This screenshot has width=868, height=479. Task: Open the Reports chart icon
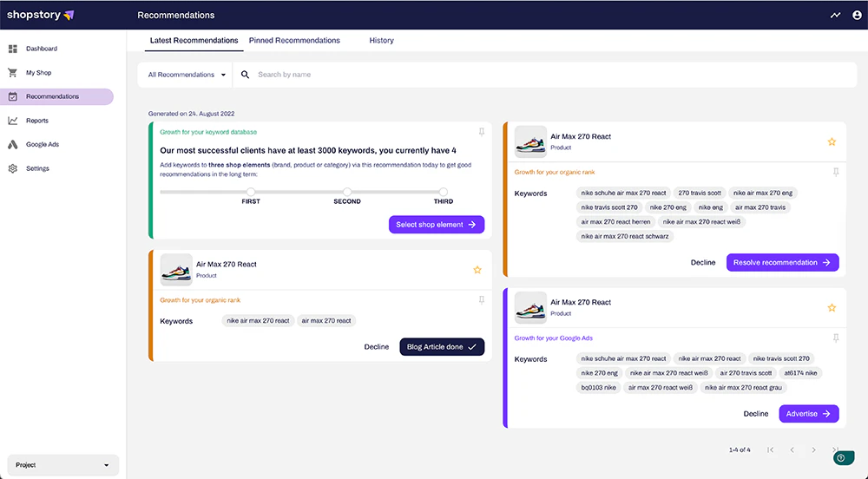click(x=13, y=121)
